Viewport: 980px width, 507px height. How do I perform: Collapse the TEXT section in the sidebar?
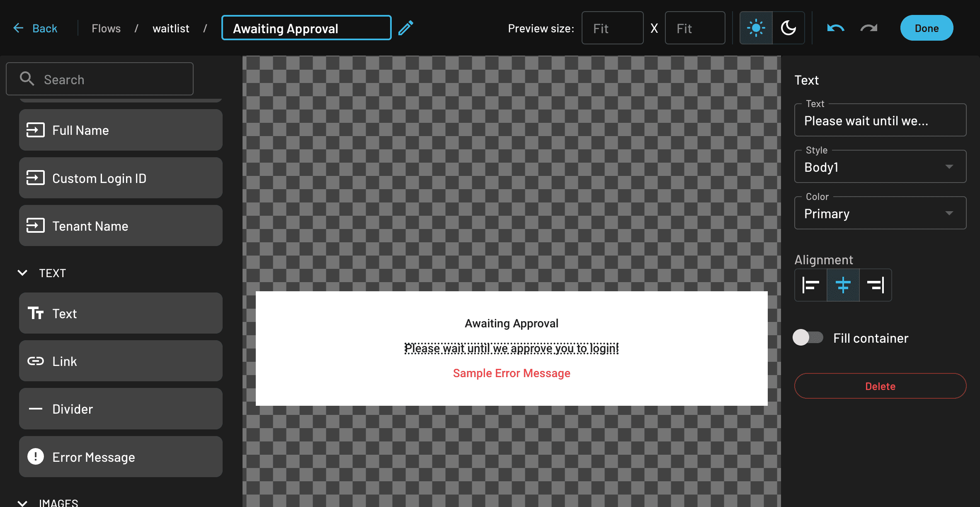point(22,273)
